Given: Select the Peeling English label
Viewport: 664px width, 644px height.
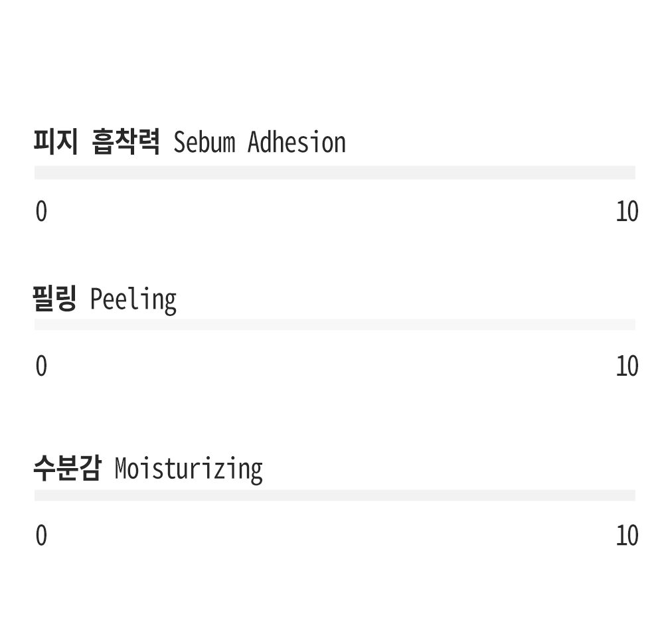Looking at the screenshot, I should coord(133,300).
